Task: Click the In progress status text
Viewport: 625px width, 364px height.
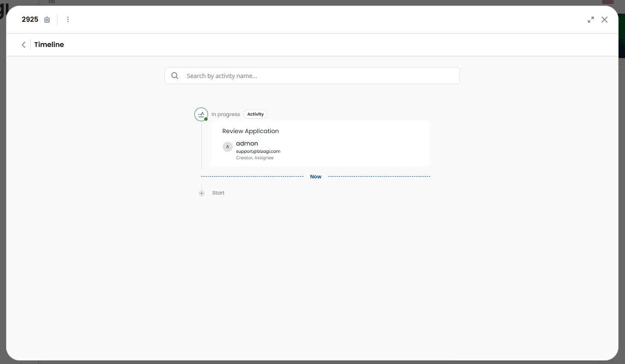Action: [x=226, y=114]
